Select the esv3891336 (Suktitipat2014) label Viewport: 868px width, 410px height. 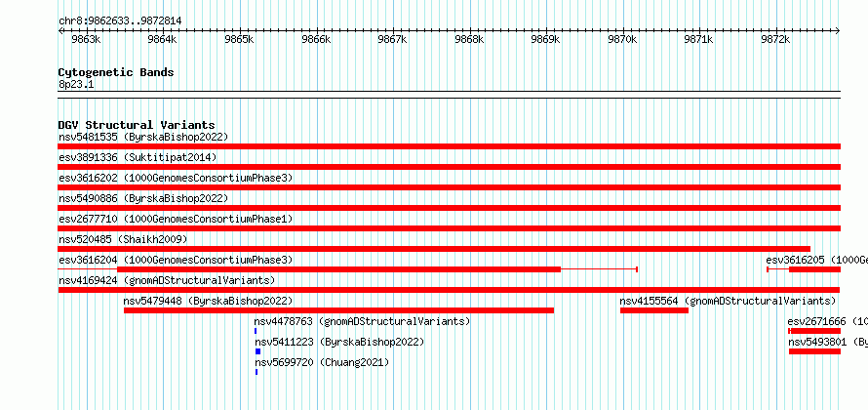[x=138, y=157]
